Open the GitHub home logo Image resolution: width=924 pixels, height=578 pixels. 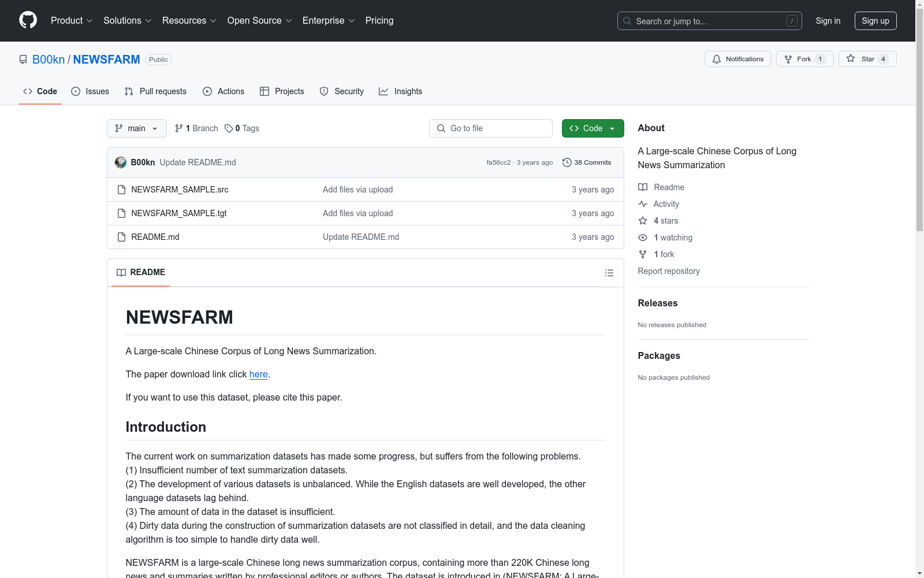28,20
